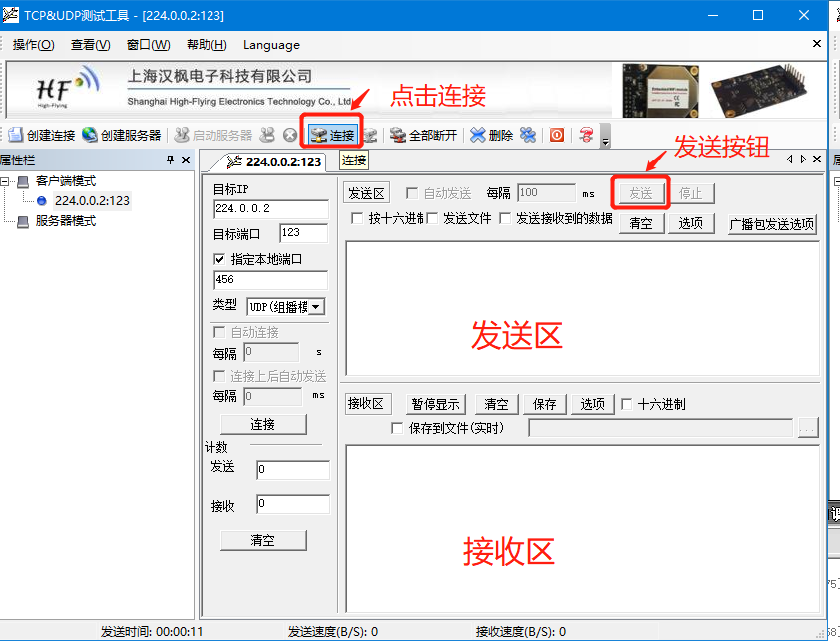
Task: Click the 创建服务器 globe icon button
Action: pos(122,135)
